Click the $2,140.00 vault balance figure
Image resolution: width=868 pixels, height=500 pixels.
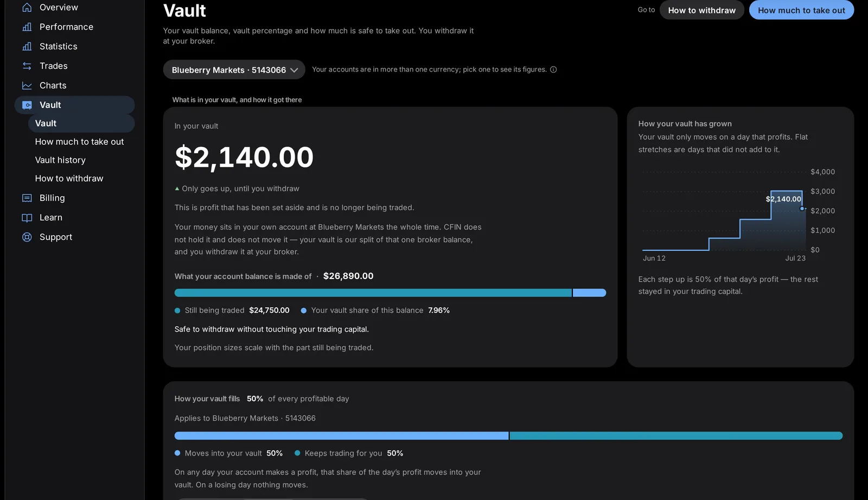(244, 157)
